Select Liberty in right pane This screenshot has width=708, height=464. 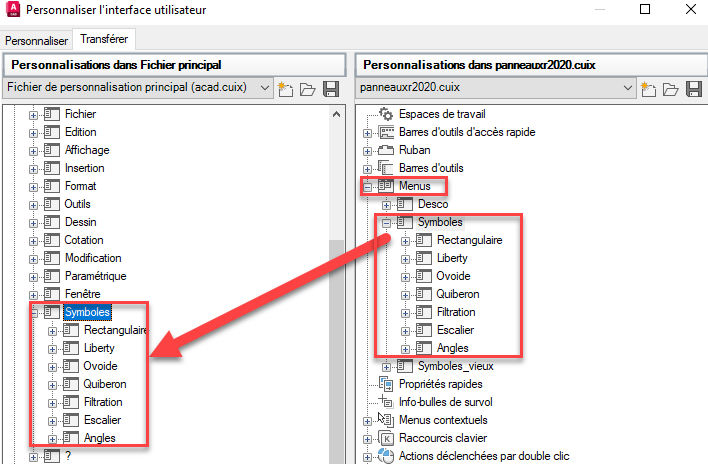[452, 258]
